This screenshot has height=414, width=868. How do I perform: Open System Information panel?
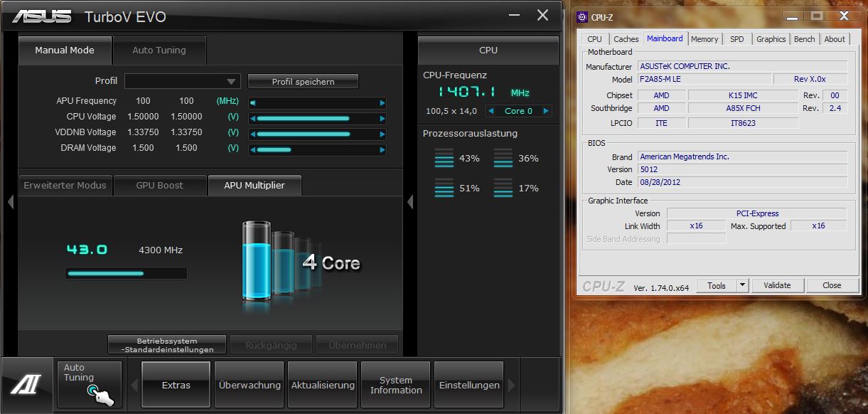pos(396,385)
